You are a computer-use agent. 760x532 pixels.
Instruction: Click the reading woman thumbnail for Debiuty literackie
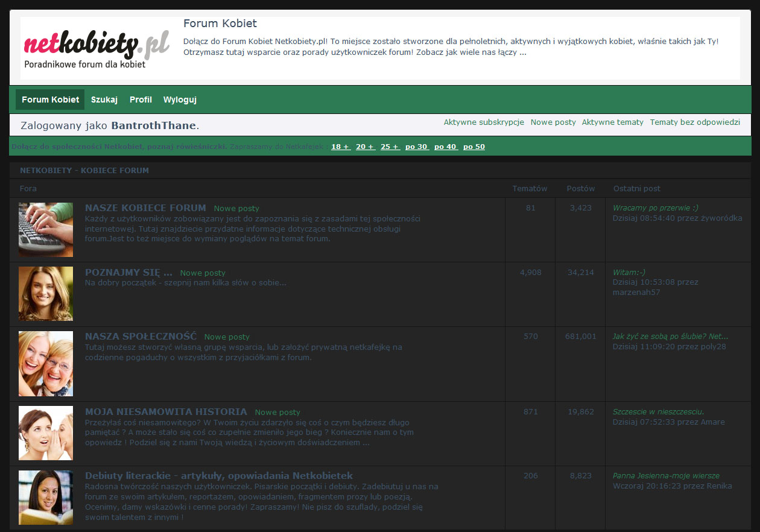(x=46, y=498)
